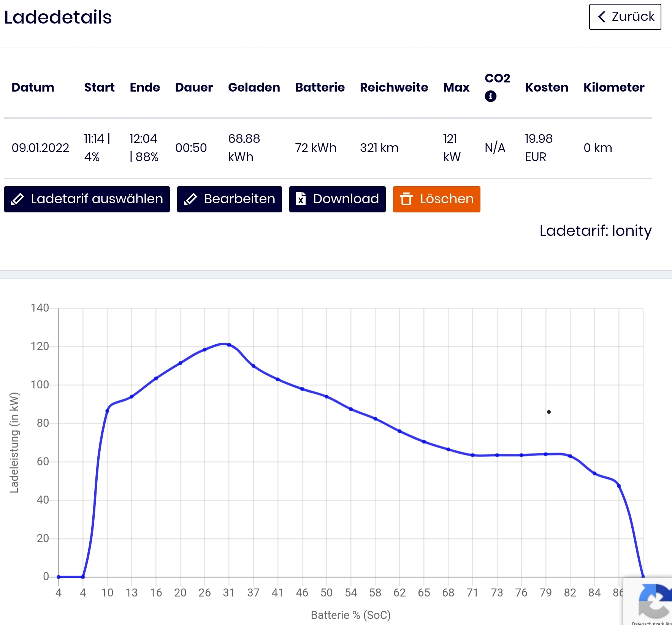Select the 00:50 duration value
672x625 pixels.
pyautogui.click(x=191, y=148)
